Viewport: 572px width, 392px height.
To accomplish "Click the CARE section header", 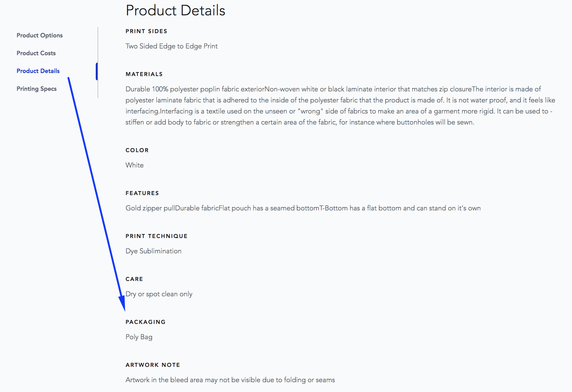I will (134, 279).
